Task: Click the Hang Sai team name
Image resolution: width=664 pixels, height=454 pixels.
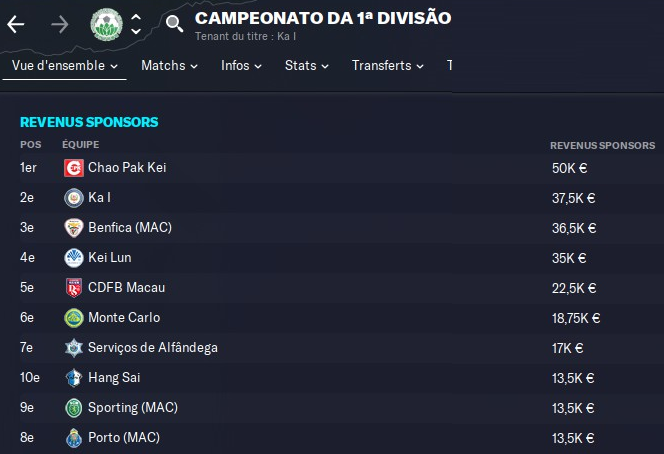Action: click(x=115, y=378)
